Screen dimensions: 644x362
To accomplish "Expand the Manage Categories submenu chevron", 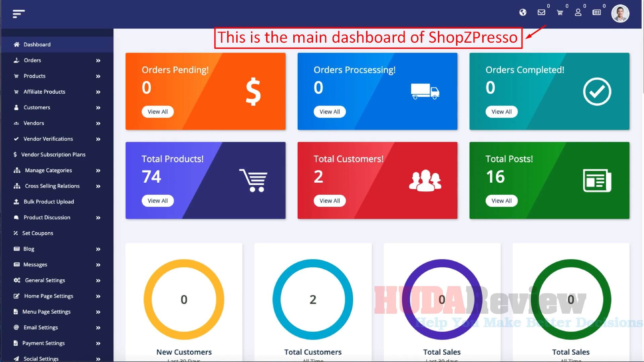I will point(98,171).
